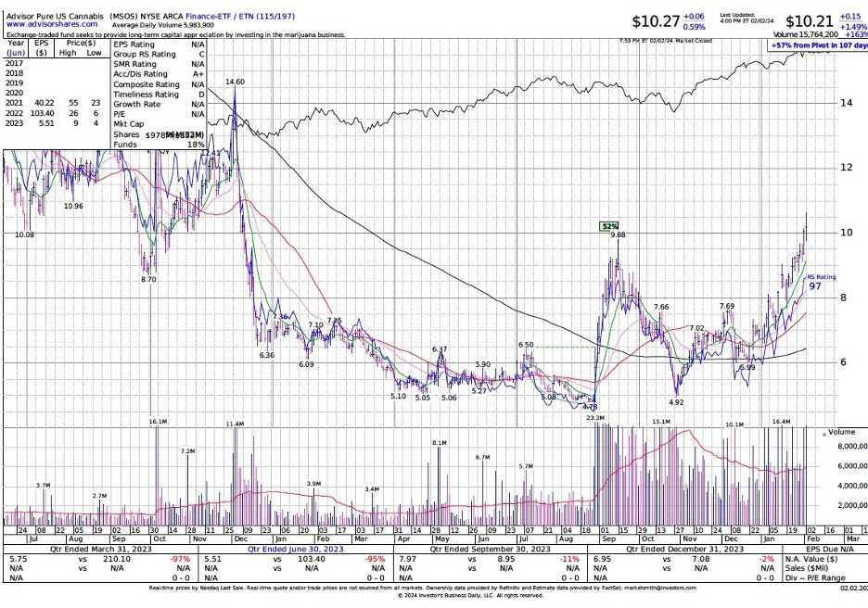Image resolution: width=868 pixels, height=608 pixels.
Task: Click the Qtr Ended June 30, 2023 header
Action: pos(296,550)
